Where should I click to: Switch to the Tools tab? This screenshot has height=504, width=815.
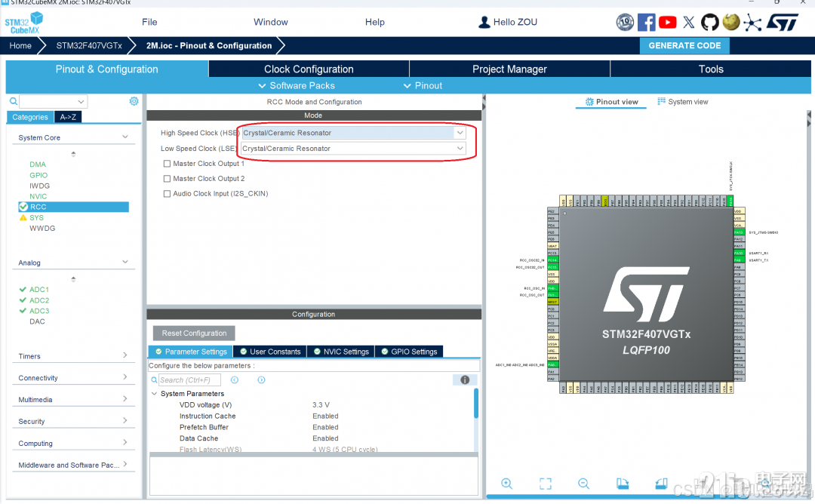point(711,69)
